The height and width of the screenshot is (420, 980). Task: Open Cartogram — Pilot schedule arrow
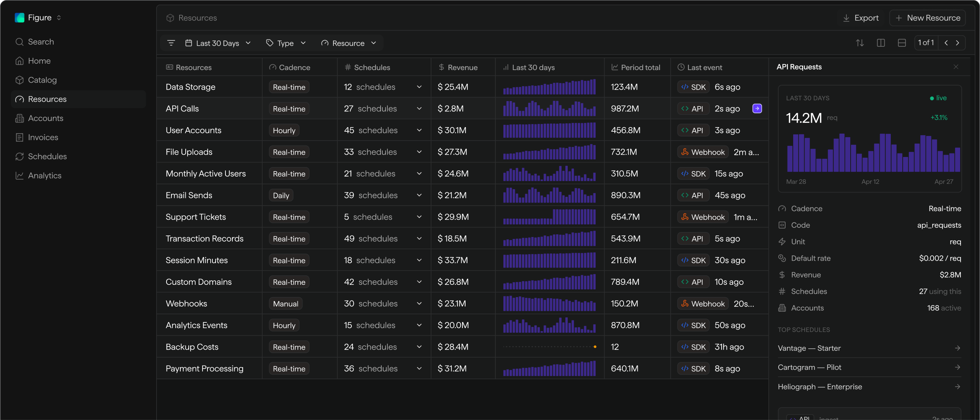(957, 367)
